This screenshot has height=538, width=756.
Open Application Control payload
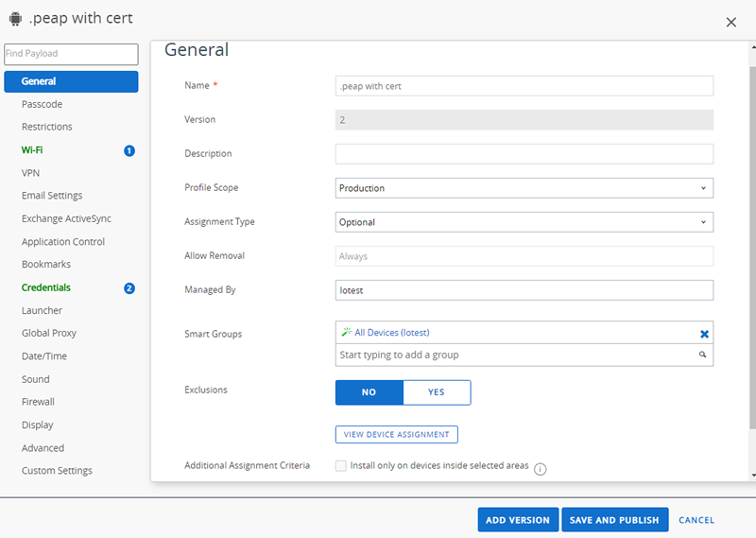tap(62, 242)
